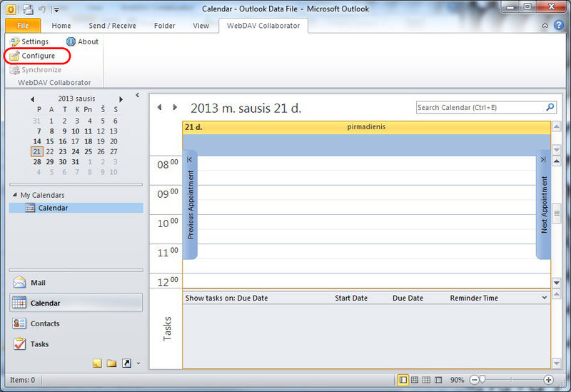Open the task list header dropdown arrow
This screenshot has height=392, width=571.
[544, 298]
